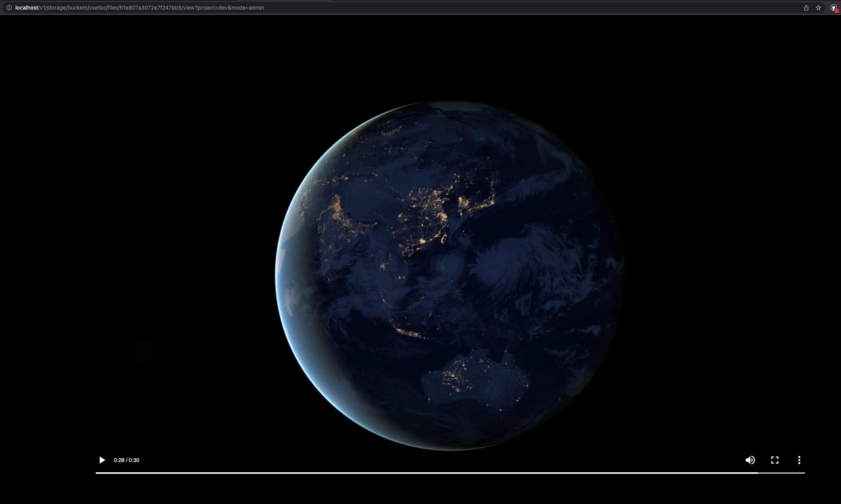Share this page using the share icon
Image resolution: width=841 pixels, height=504 pixels.
[x=806, y=8]
